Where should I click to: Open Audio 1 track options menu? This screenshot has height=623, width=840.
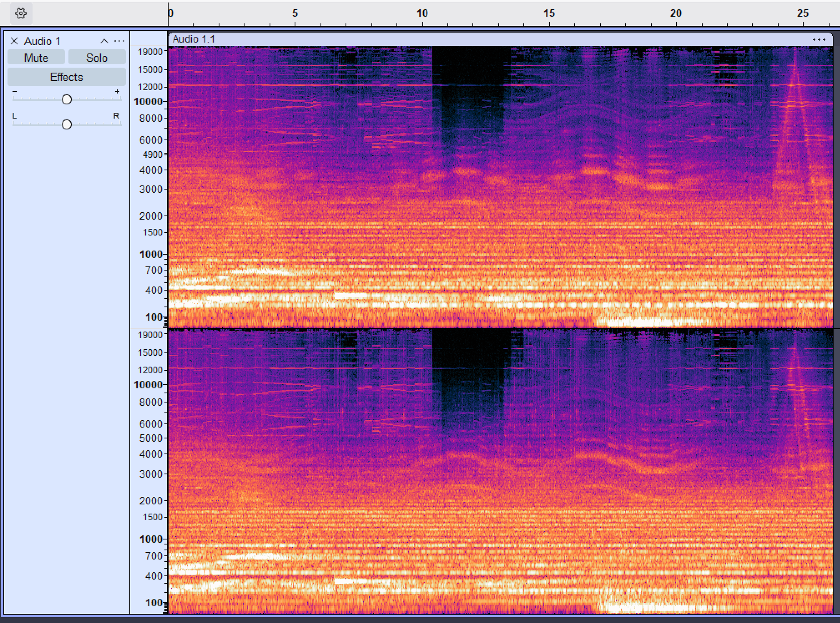click(x=119, y=41)
